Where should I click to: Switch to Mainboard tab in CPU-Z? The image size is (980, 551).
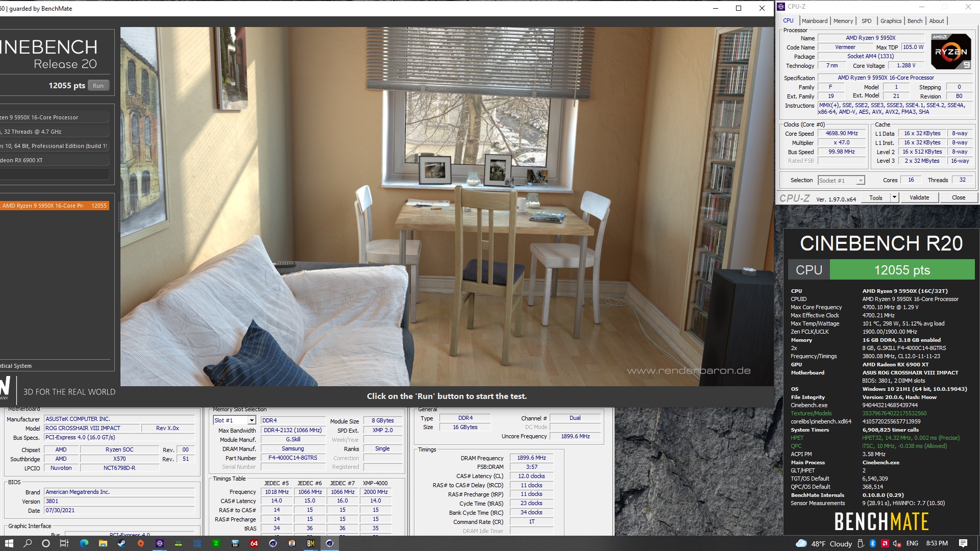click(815, 21)
